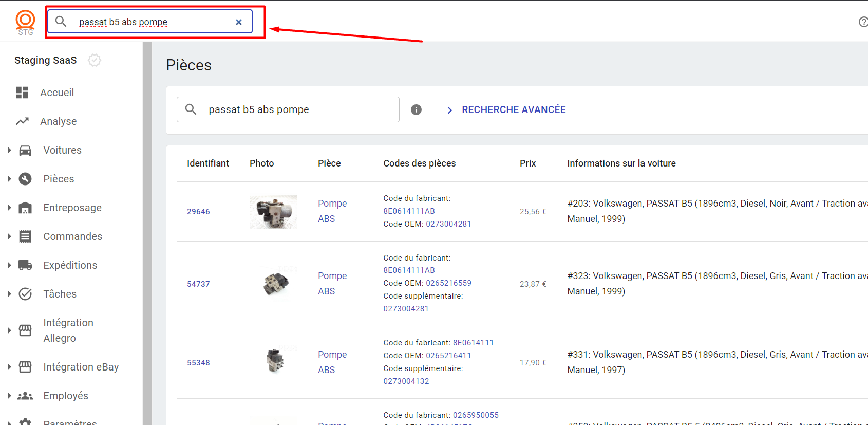Viewport: 868px width, 425px height.
Task: Open Intégration Allegro sidebar item
Action: 68,330
